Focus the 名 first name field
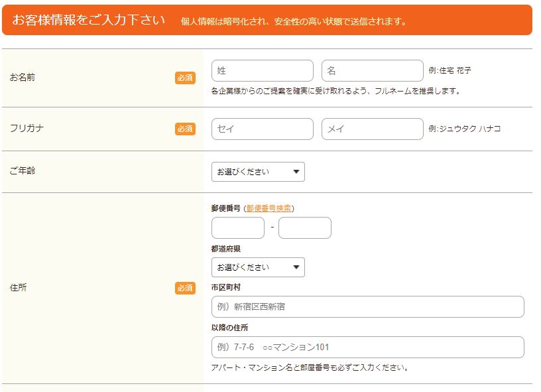The image size is (541, 392). point(372,71)
